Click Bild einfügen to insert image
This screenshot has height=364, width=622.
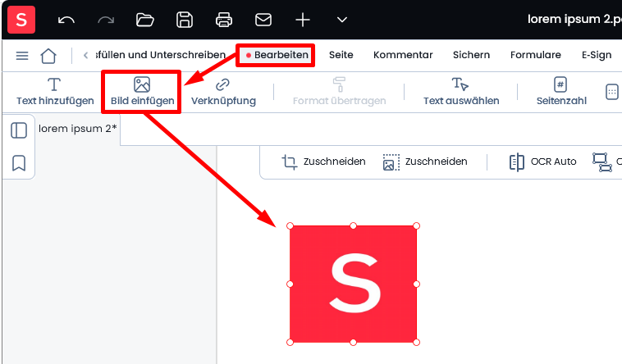tap(142, 92)
